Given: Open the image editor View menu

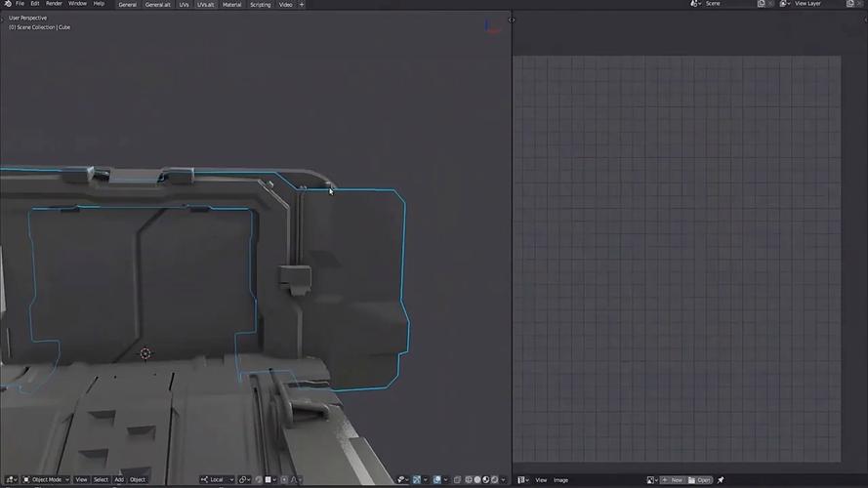Looking at the screenshot, I should coord(541,479).
